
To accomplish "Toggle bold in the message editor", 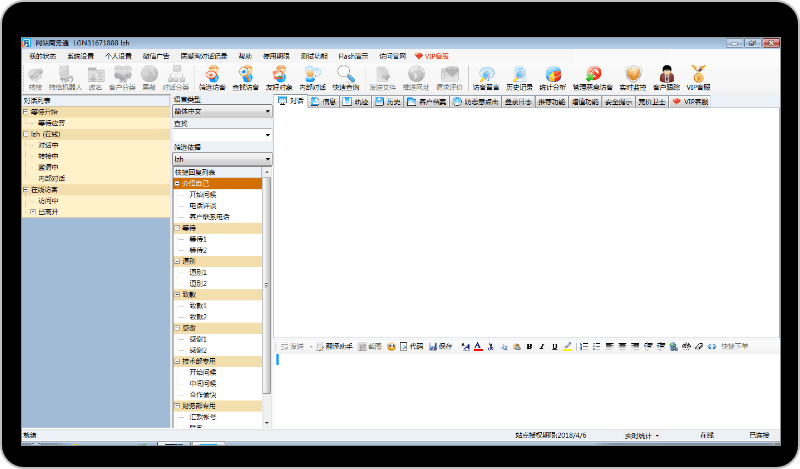I will pos(528,346).
